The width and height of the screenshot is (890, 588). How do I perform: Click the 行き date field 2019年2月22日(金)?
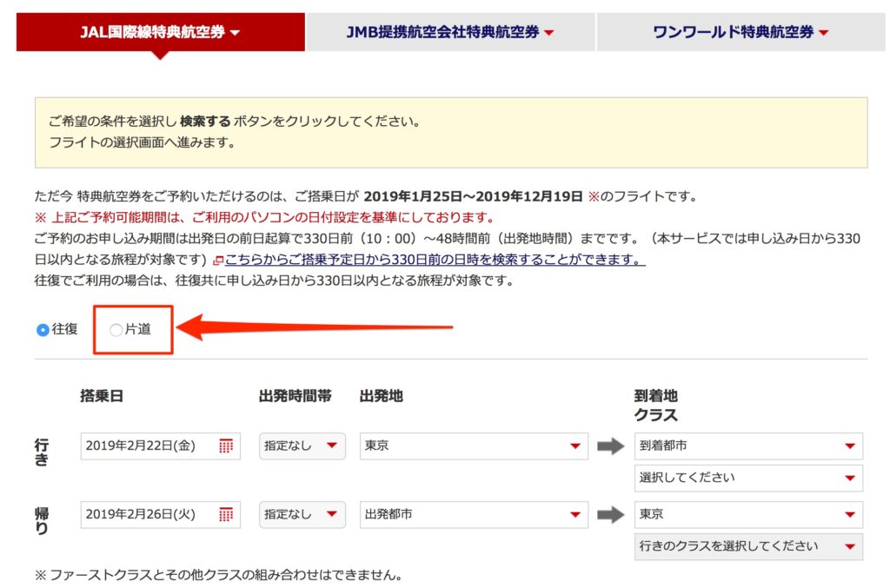161,446
